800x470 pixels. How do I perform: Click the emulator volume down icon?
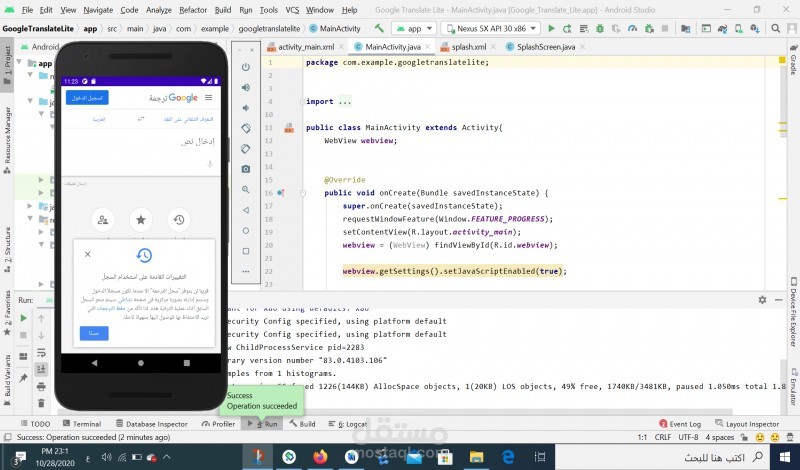[x=246, y=108]
